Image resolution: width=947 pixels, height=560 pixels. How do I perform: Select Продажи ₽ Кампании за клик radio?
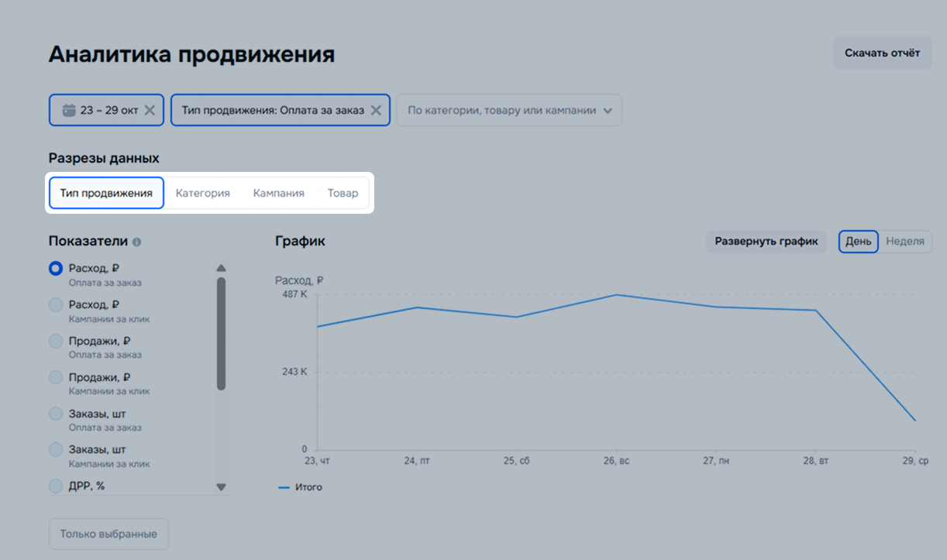(56, 378)
